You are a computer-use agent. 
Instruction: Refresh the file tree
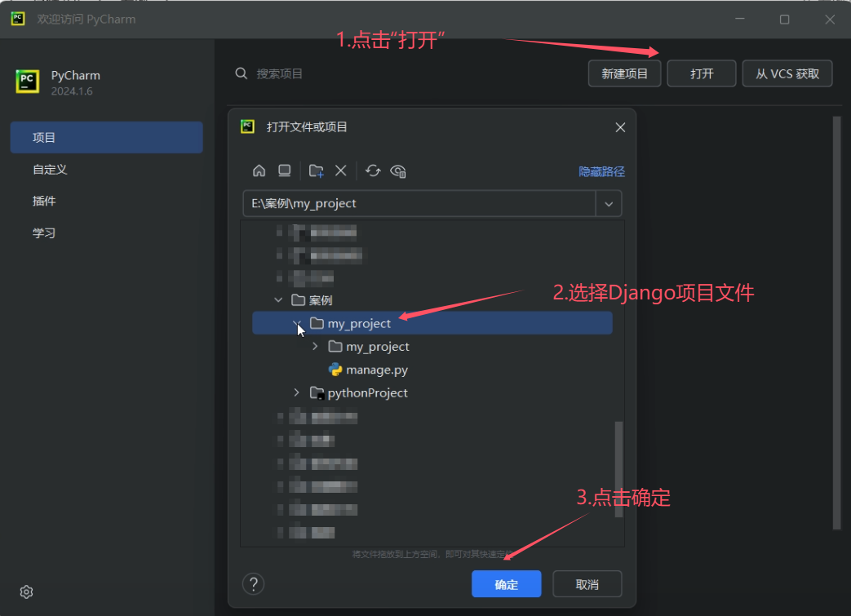pos(373,171)
